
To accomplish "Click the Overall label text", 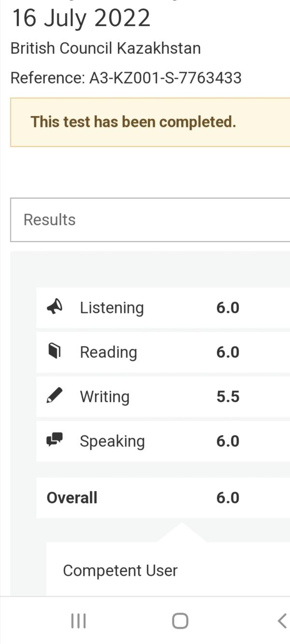I will click(x=72, y=498).
